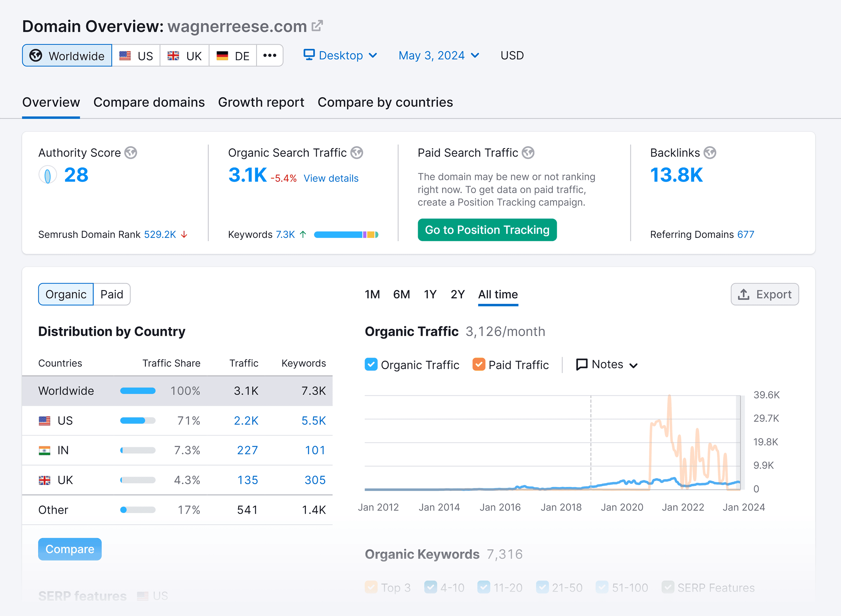Uncheck the Organic Traffic checkbox
841x616 pixels.
(x=371, y=364)
